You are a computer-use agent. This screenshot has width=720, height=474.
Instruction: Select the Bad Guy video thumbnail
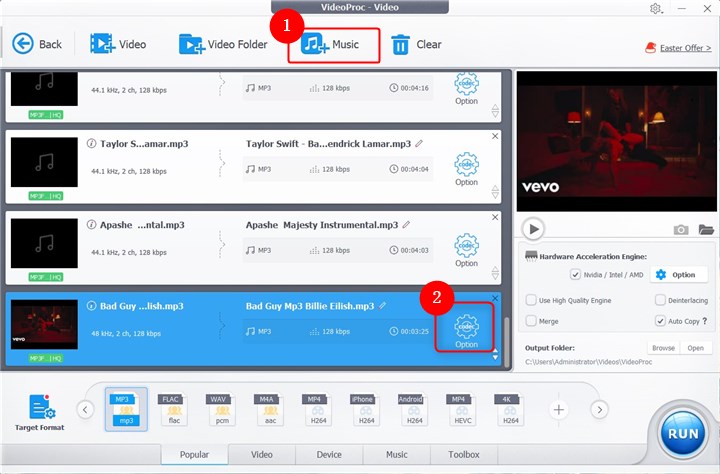tap(44, 324)
